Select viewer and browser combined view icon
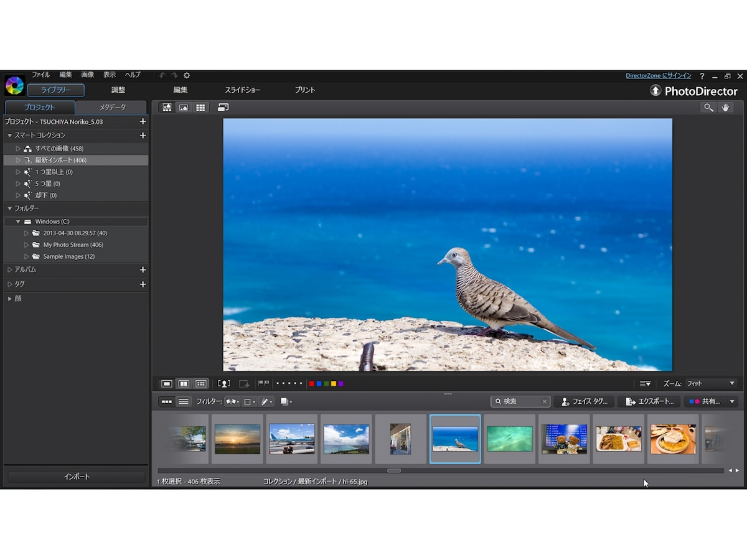The width and height of the screenshot is (747, 560). 167,108
